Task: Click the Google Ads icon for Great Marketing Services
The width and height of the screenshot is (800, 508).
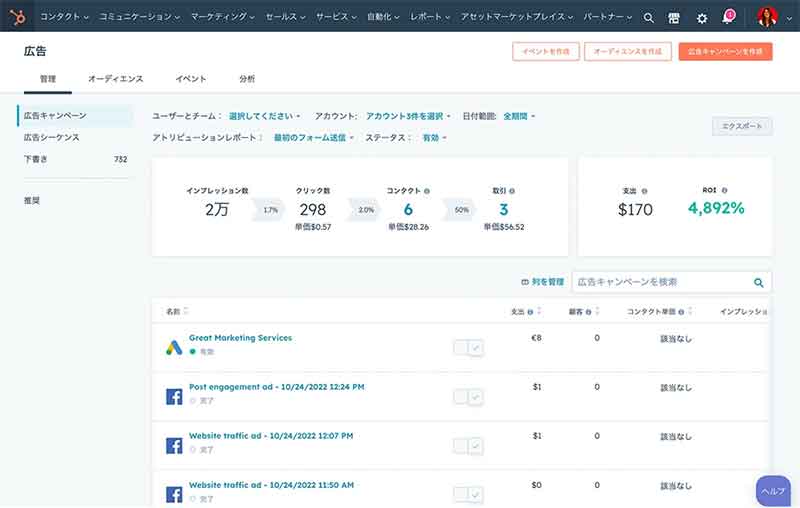Action: pyautogui.click(x=174, y=347)
